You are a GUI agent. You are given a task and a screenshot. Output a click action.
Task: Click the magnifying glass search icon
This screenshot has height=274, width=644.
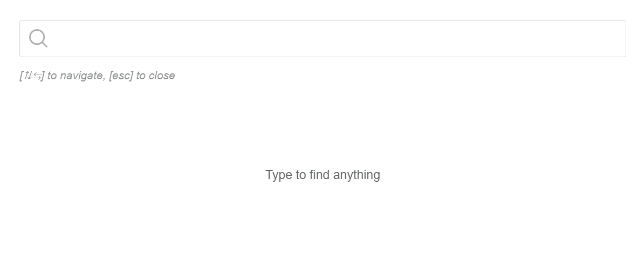pos(38,38)
